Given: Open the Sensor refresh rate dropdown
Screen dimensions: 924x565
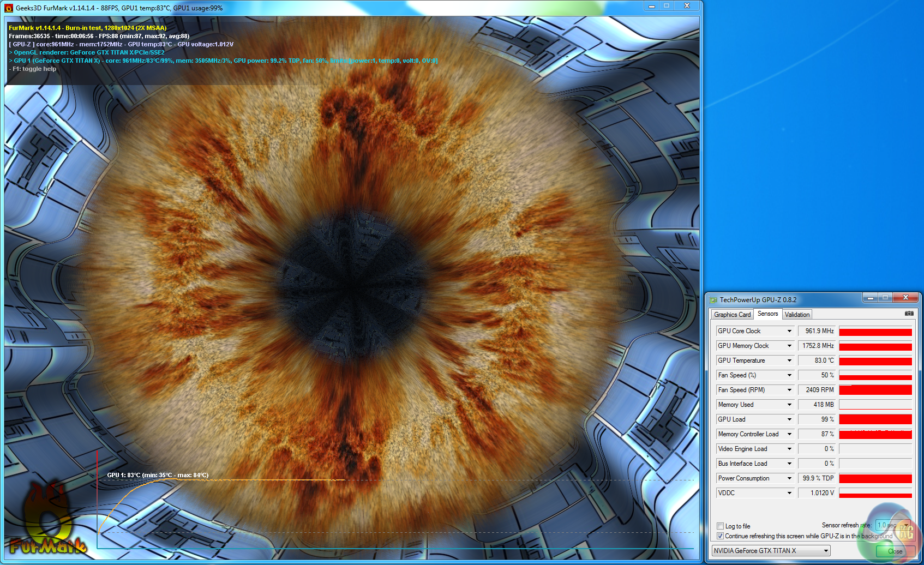Looking at the screenshot, I should point(892,525).
